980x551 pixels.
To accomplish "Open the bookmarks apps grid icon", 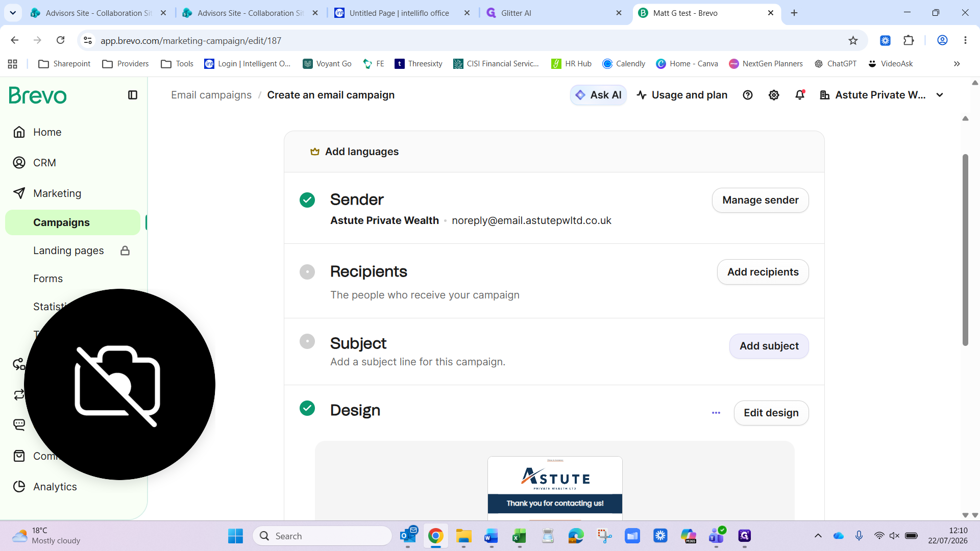I will (13, 64).
